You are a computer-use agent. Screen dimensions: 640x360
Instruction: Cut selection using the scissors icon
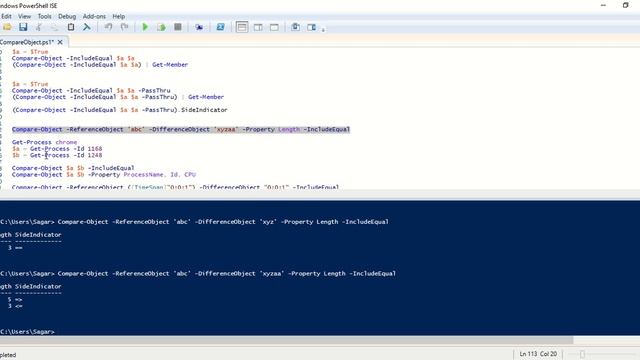(39, 27)
